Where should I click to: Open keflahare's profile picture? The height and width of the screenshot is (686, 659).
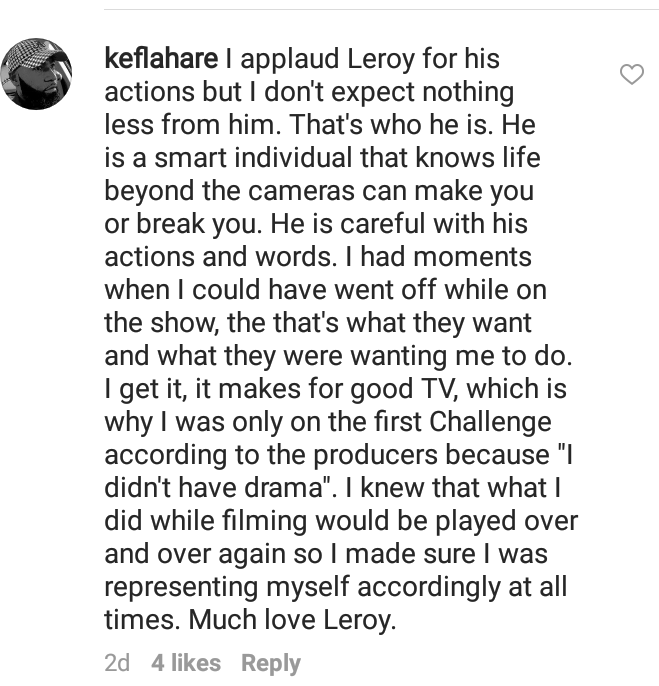point(36,74)
